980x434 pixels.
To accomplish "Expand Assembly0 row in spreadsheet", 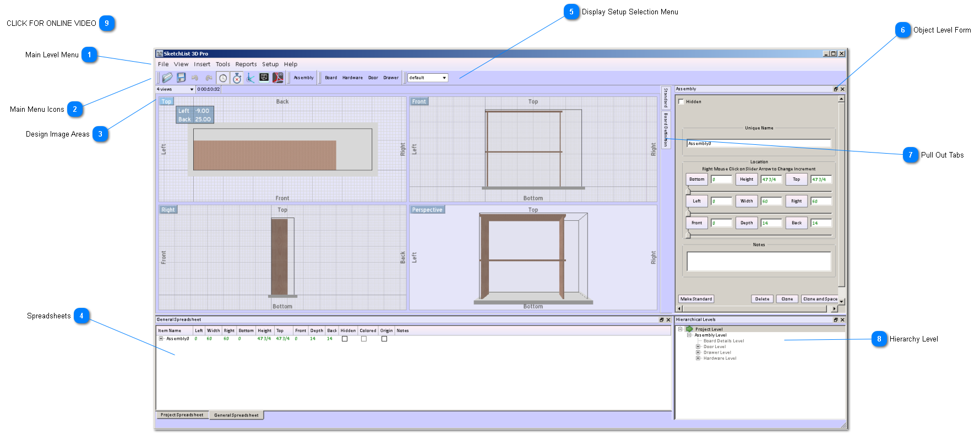I will pyautogui.click(x=161, y=339).
